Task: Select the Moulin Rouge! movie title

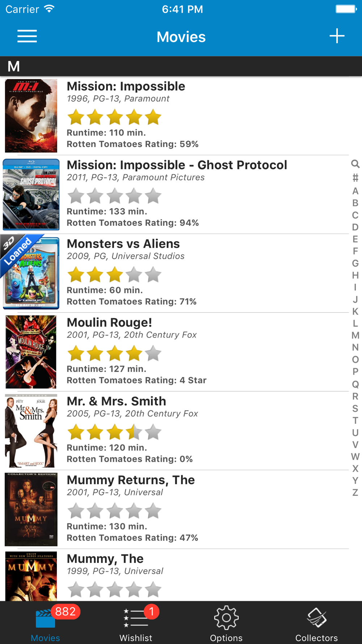Action: coord(109,322)
